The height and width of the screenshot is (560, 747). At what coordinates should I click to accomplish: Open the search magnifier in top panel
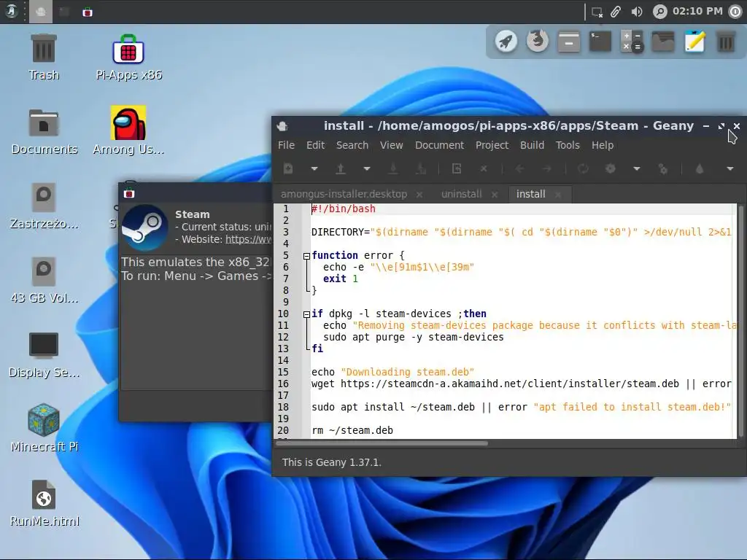pyautogui.click(x=659, y=12)
